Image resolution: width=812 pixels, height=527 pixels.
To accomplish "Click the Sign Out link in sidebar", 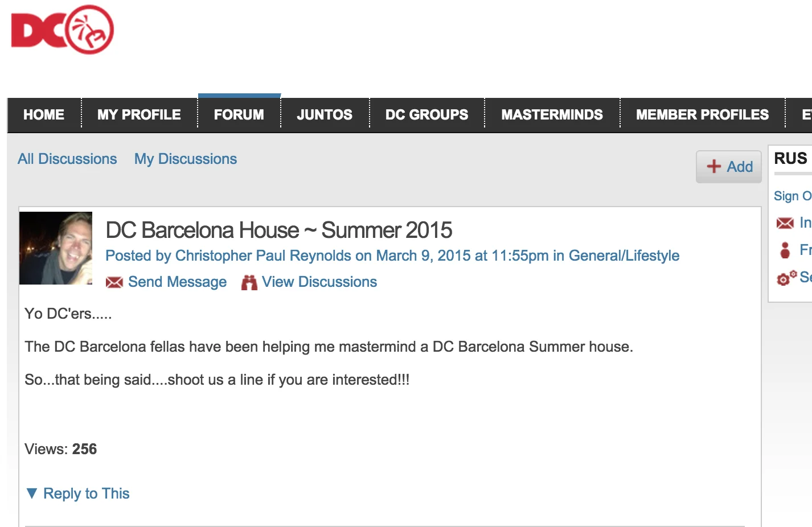I will (792, 196).
